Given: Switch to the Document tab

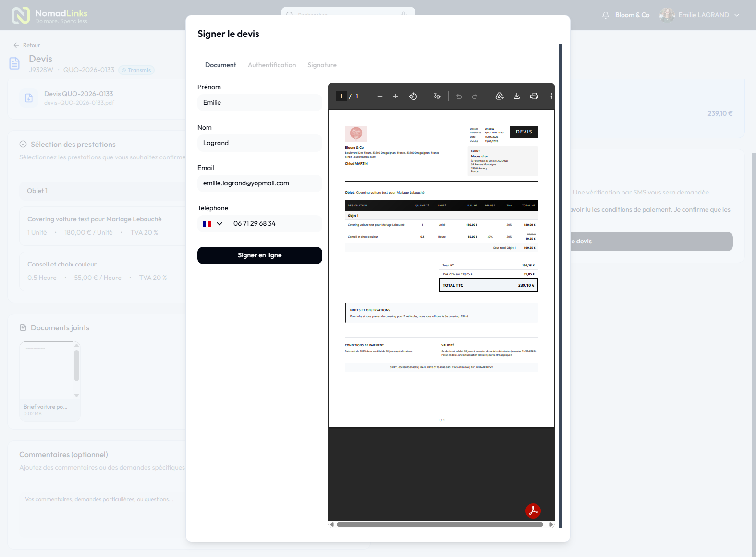Looking at the screenshot, I should point(220,65).
